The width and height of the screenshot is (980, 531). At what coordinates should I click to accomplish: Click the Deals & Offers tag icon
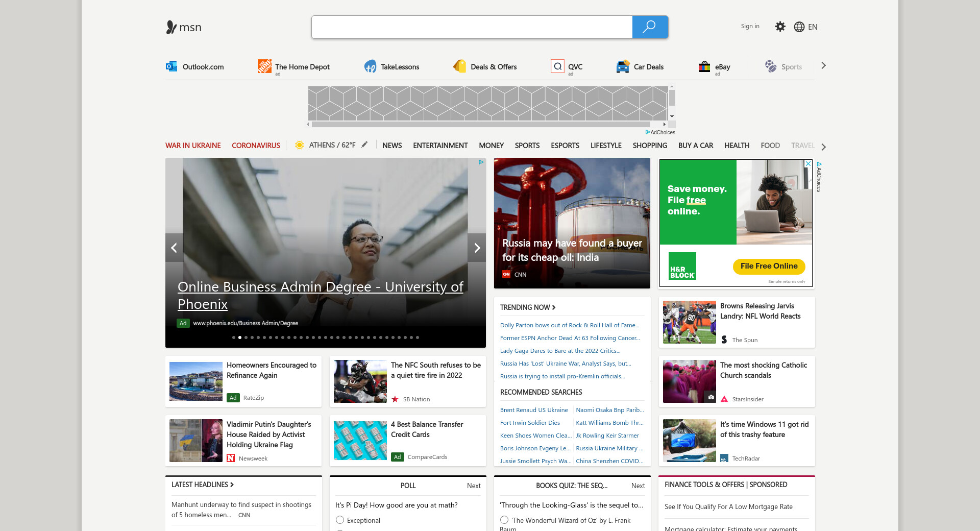click(460, 66)
